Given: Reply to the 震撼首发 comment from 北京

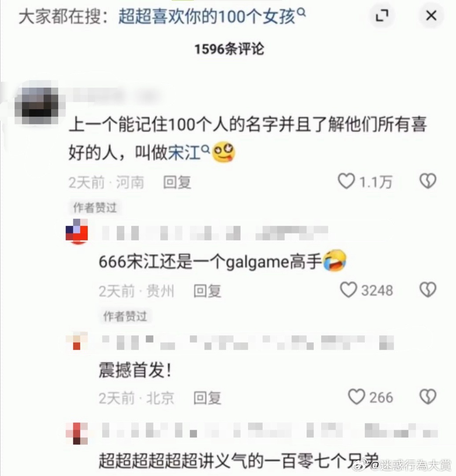Looking at the screenshot, I should click(208, 398).
